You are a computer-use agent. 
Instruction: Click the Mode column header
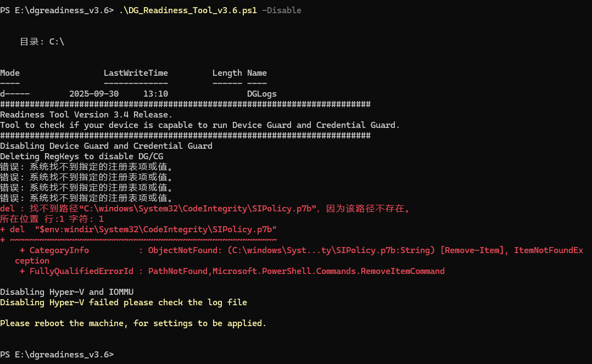[x=10, y=73]
